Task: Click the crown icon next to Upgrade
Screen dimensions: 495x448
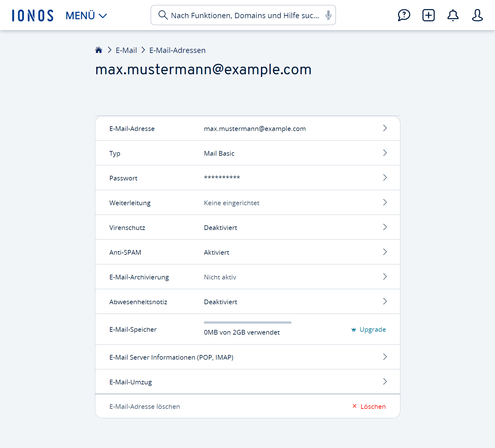Action: 354,330
